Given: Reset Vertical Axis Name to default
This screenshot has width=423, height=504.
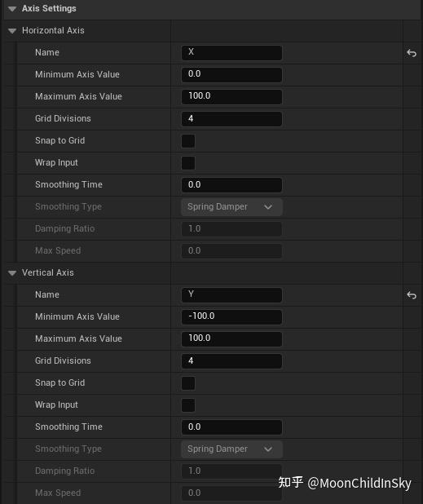Looking at the screenshot, I should pos(412,295).
